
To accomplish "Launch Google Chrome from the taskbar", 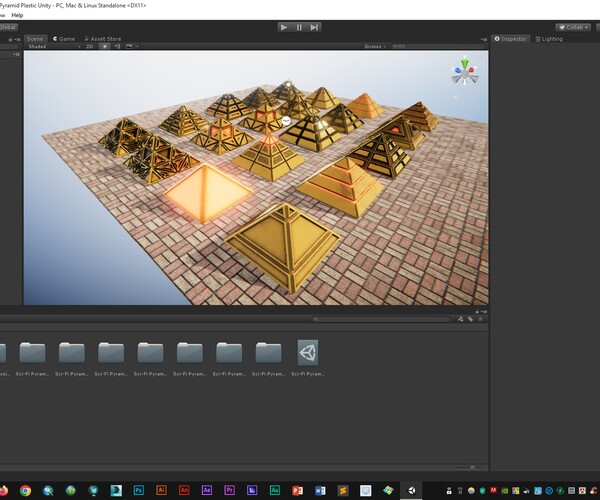I will (x=26, y=491).
